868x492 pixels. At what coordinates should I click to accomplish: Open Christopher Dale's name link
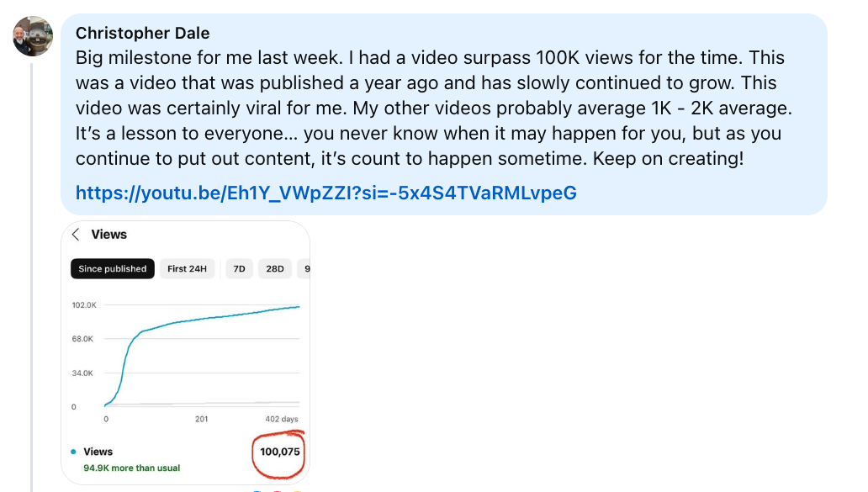pos(142,33)
